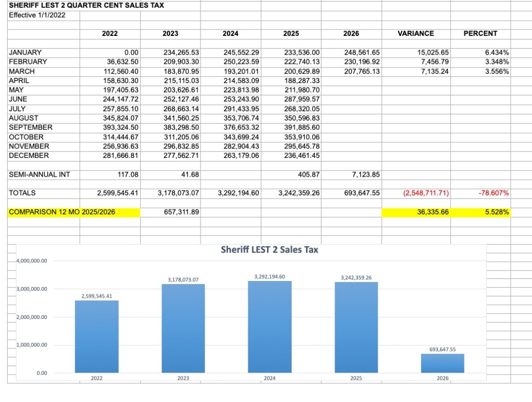
Task: Click the short 2026 bar in the chart
Action: [442, 363]
